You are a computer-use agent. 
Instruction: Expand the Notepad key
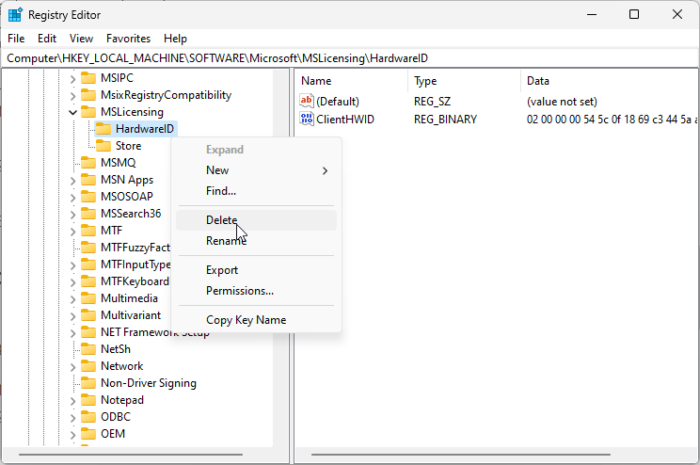(x=73, y=401)
